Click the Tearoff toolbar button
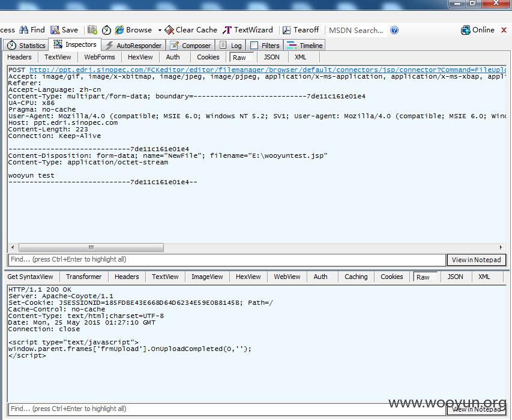Image resolution: width=512 pixels, height=420 pixels. [x=300, y=30]
